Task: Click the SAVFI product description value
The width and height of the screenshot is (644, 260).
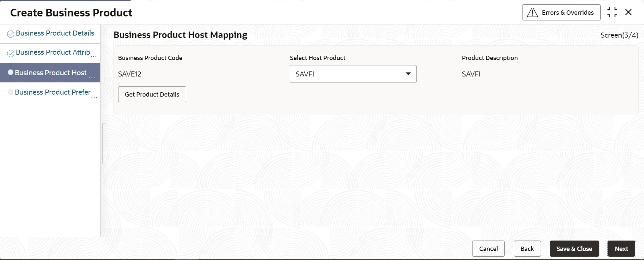Action: tap(471, 74)
